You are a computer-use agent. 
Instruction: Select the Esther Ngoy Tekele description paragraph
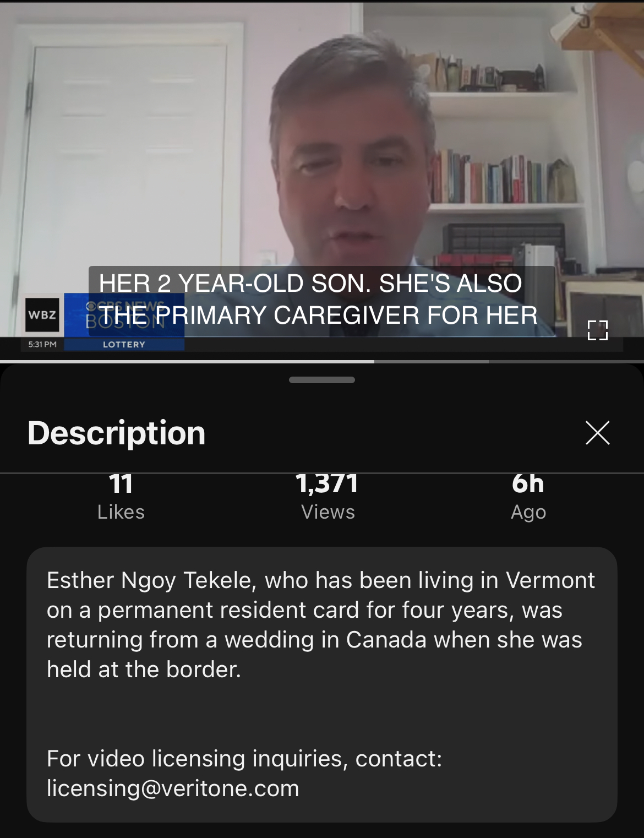point(321,625)
